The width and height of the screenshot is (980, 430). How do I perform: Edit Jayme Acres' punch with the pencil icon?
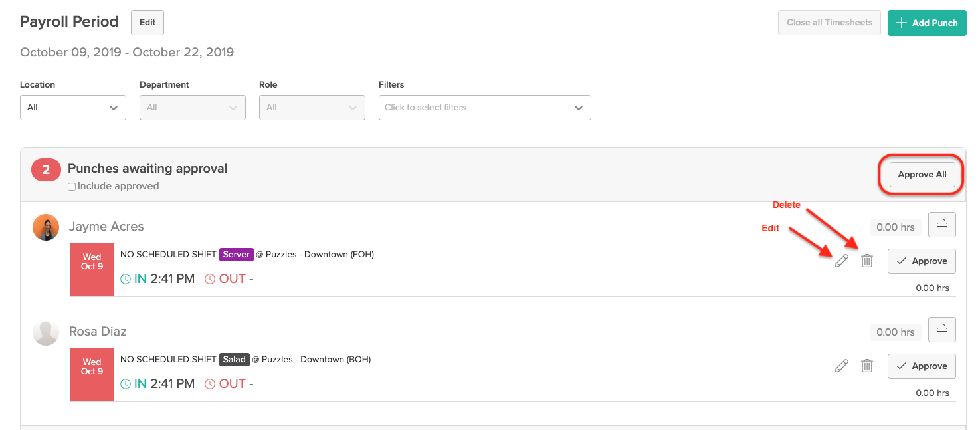841,261
